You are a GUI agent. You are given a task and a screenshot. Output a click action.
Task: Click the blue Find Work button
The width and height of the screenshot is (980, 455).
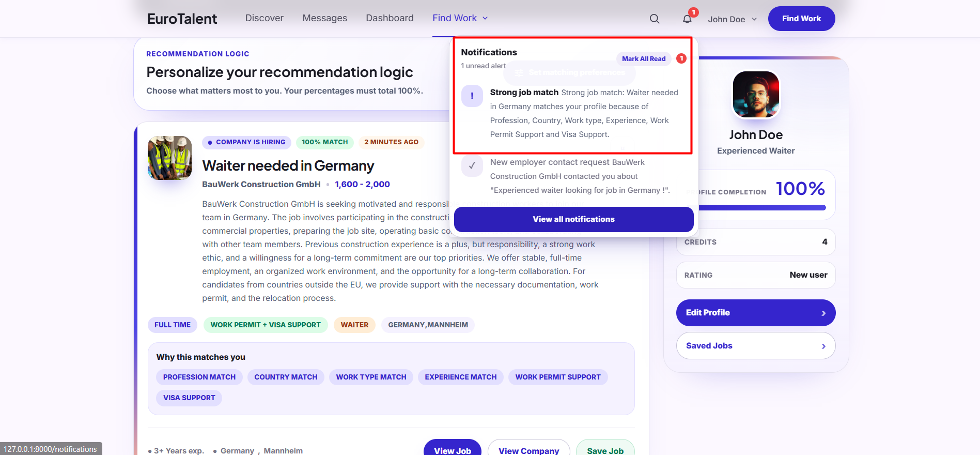click(x=801, y=19)
